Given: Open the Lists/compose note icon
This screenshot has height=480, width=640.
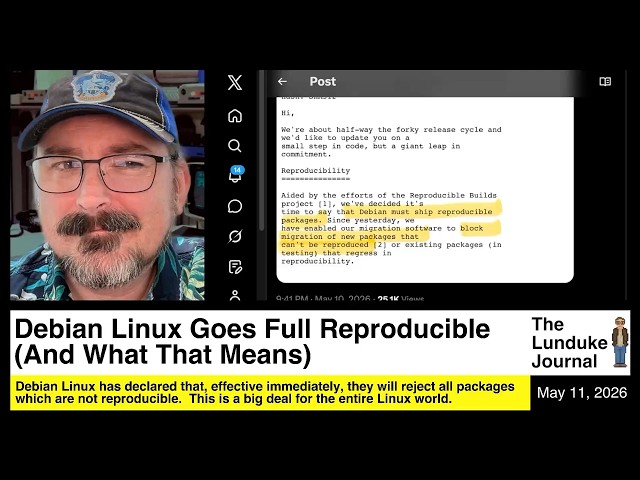Looking at the screenshot, I should tap(235, 267).
